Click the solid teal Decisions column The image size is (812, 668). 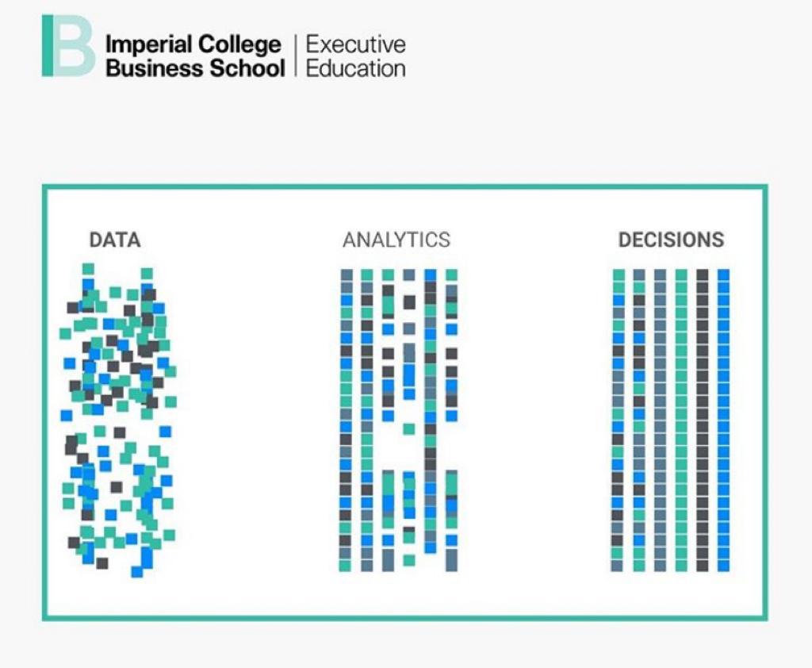coord(681,420)
